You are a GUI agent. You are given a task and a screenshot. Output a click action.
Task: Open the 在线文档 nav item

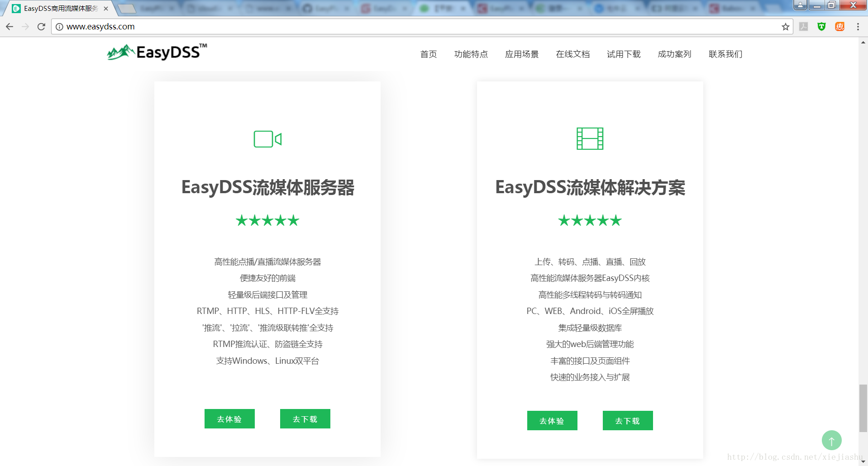pos(573,54)
